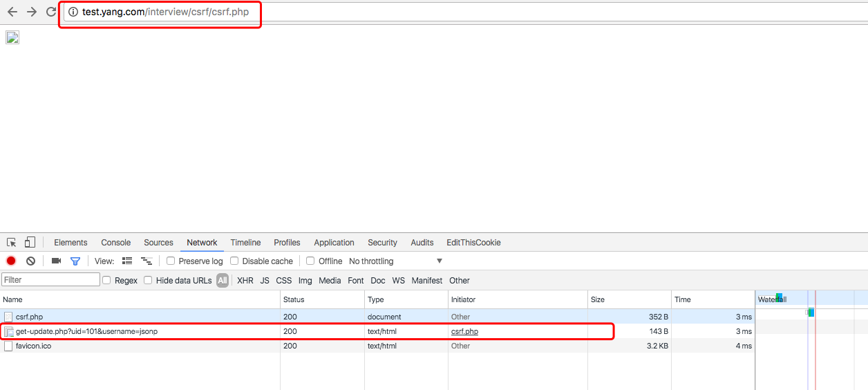Tick the Offline checkbox
The width and height of the screenshot is (868, 390).
pos(310,261)
